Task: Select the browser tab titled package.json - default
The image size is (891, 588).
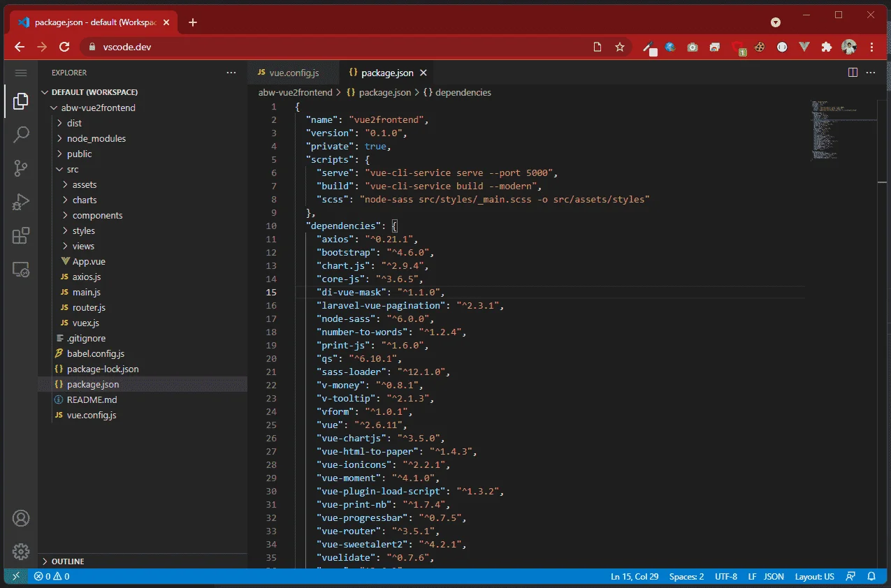Action: (94, 22)
